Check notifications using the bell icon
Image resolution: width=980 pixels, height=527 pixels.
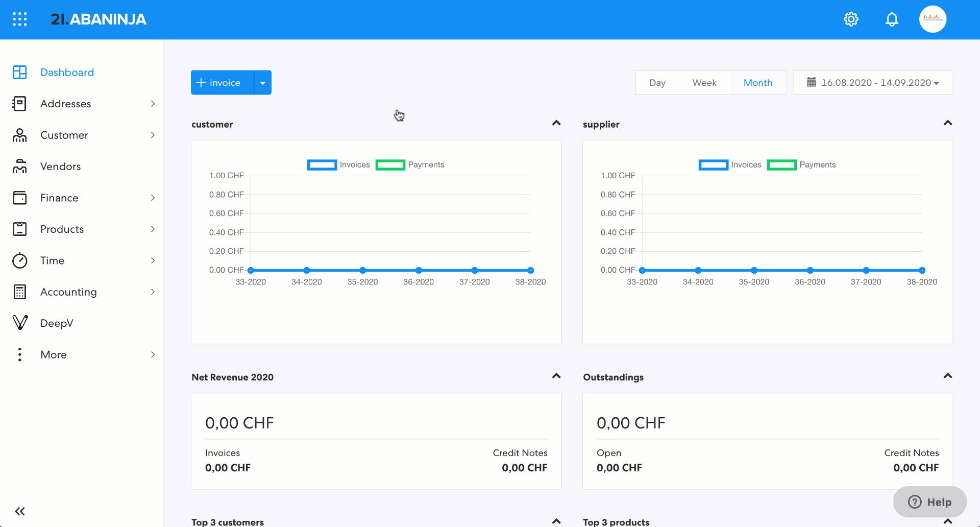pyautogui.click(x=892, y=19)
